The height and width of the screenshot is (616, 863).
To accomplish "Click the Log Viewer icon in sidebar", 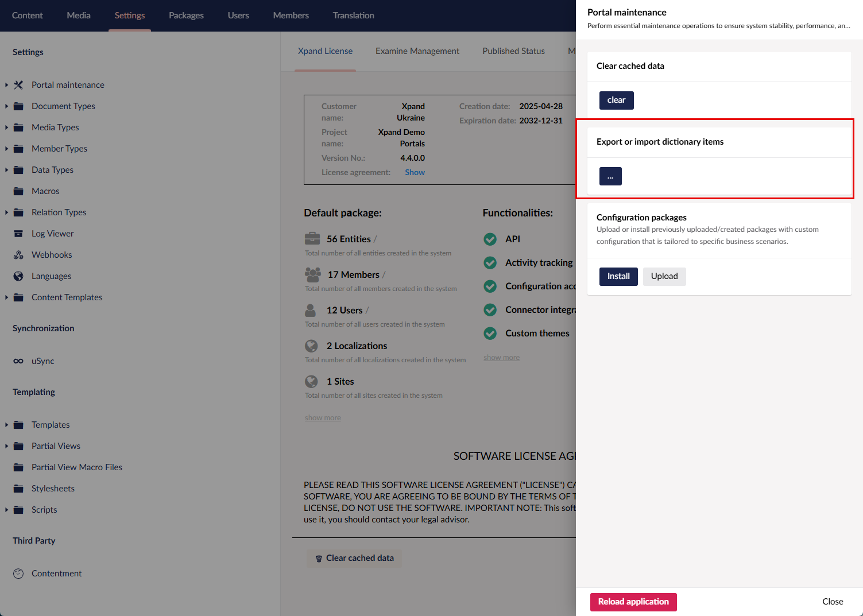I will pos(18,234).
